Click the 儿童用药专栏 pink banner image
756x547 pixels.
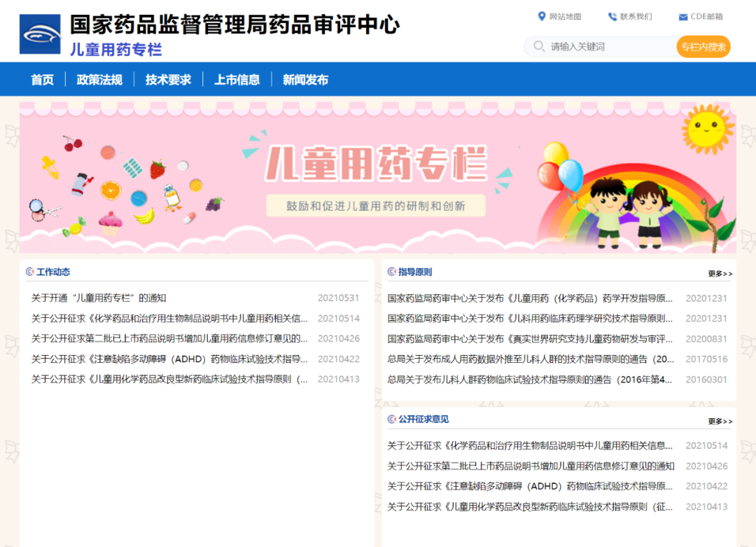tap(378, 177)
